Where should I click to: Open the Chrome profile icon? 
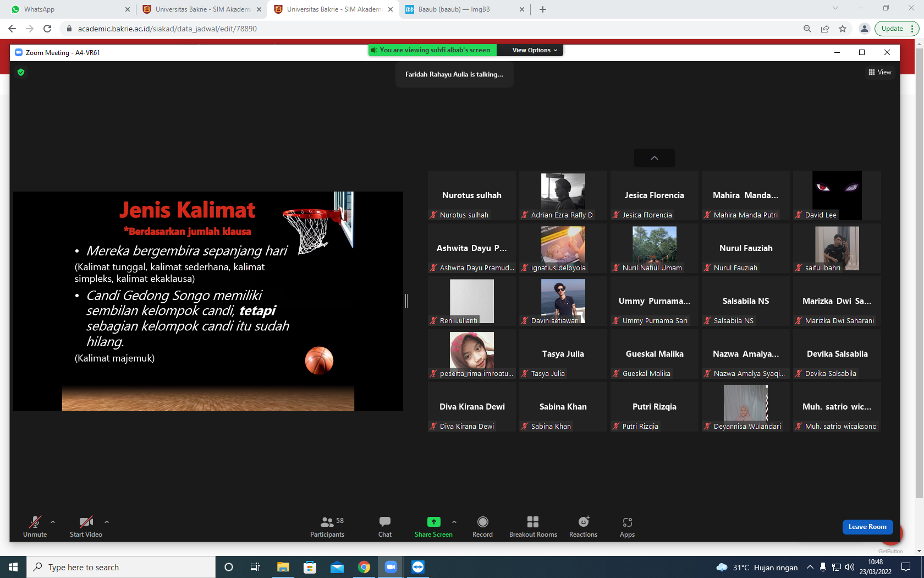865,29
